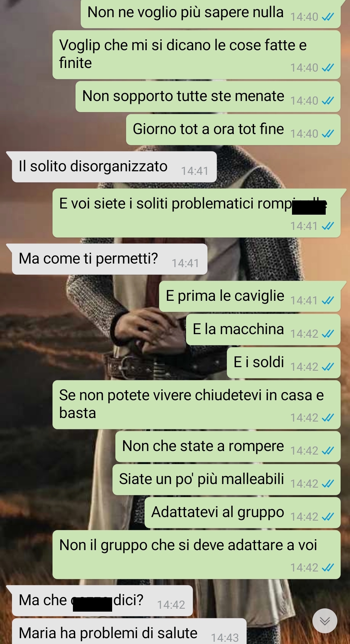This screenshot has width=350, height=644.
Task: Tap the double check on 'E la macchina'
Action: coord(328,333)
